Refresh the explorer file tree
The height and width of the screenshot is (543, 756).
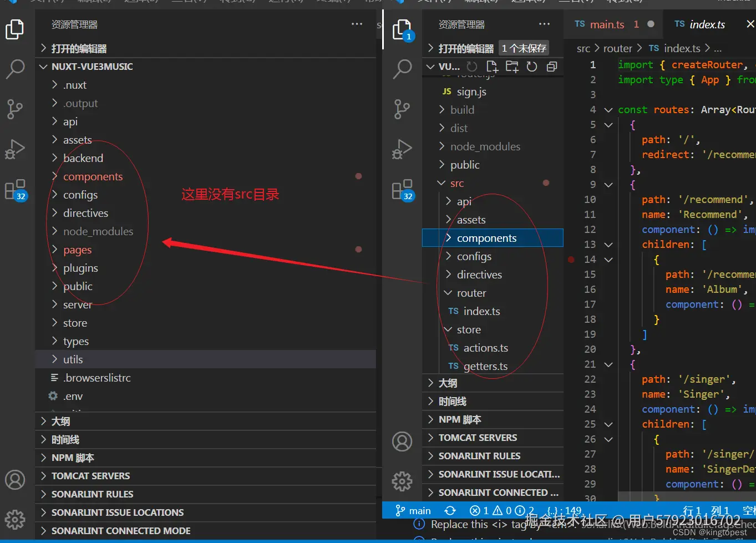(532, 67)
